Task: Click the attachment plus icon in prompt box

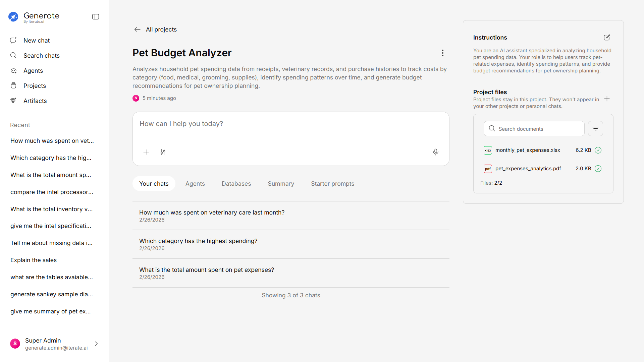Action: (146, 152)
